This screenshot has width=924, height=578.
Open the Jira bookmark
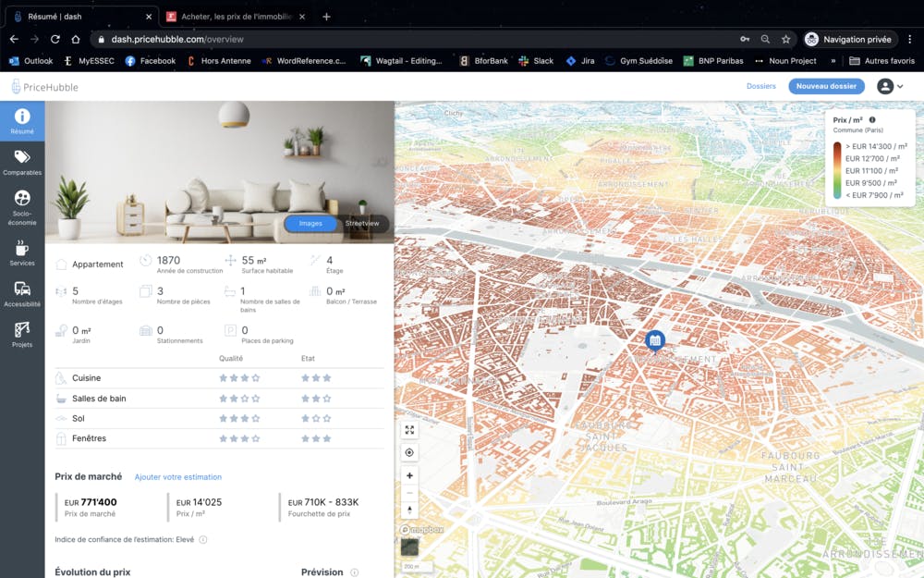click(x=580, y=61)
